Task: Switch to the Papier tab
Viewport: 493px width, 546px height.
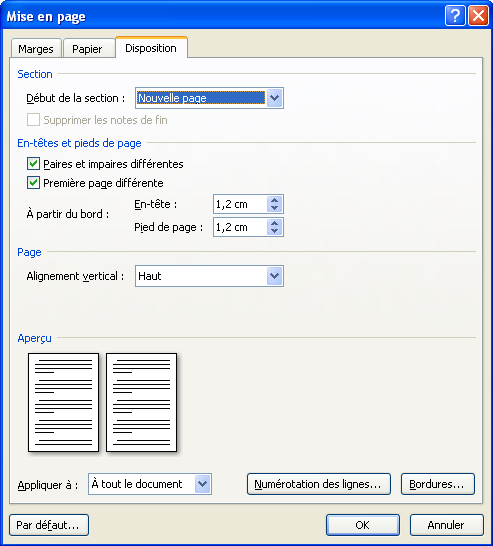Action: point(87,49)
